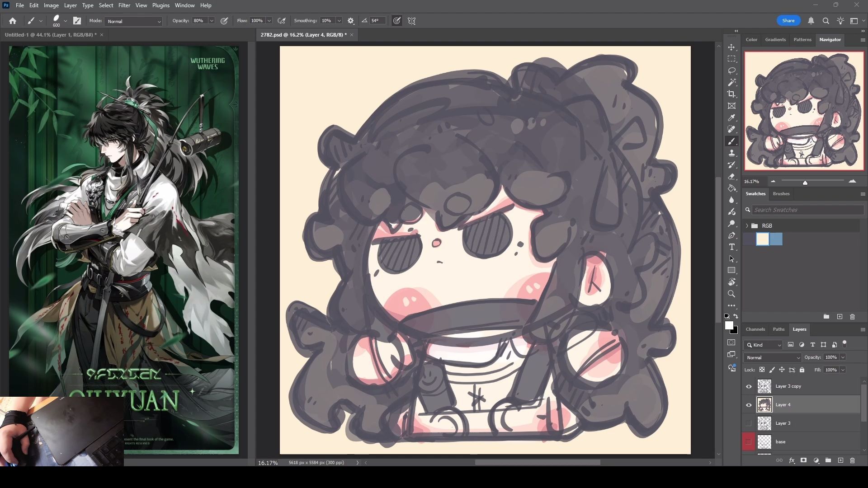The height and width of the screenshot is (488, 868).
Task: Switch to the Gradients tab
Action: pyautogui.click(x=775, y=40)
